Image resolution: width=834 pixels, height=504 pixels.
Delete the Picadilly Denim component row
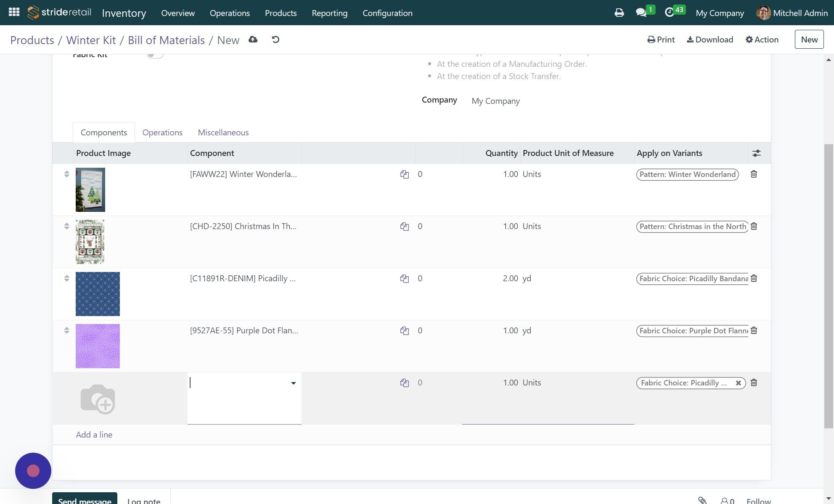click(754, 278)
